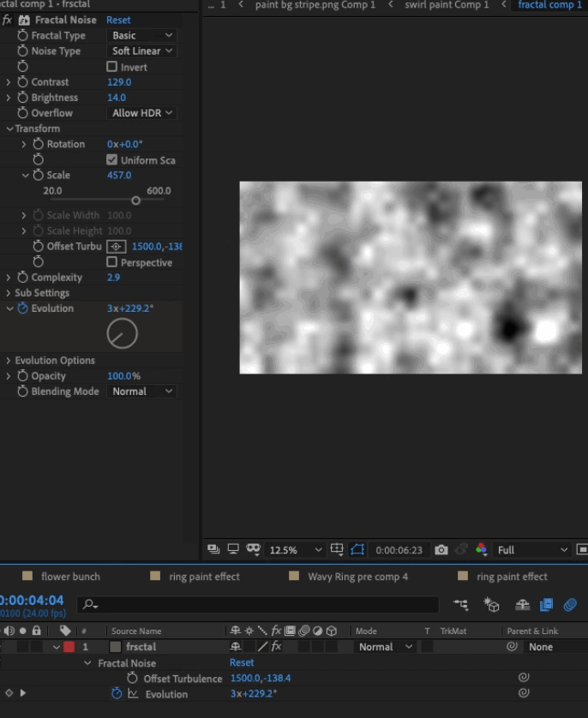Toggle Offset Turbulence stopwatch in timeline
Image resolution: width=588 pixels, height=718 pixels.
coord(132,678)
